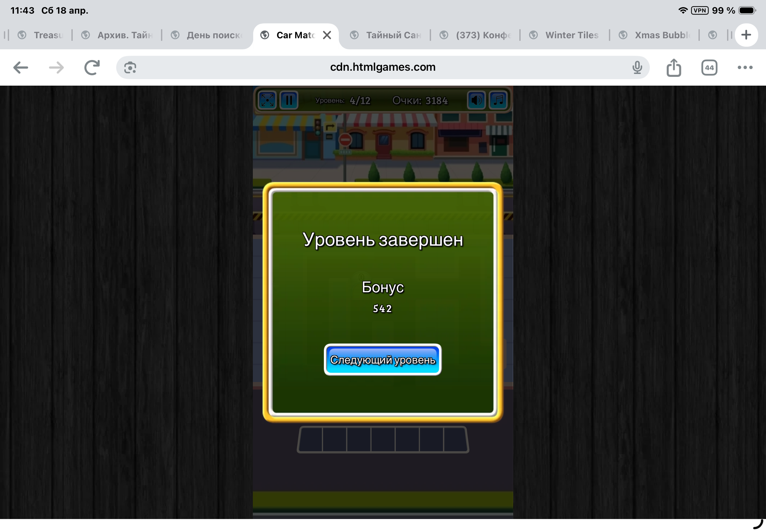
Task: Open the Тайный Сан tab
Action: coord(393,35)
